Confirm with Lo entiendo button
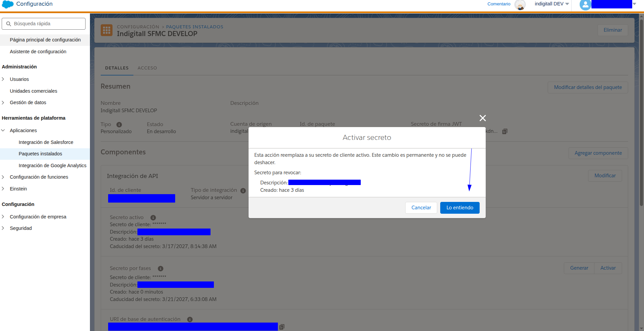This screenshot has height=331, width=644. pos(460,208)
